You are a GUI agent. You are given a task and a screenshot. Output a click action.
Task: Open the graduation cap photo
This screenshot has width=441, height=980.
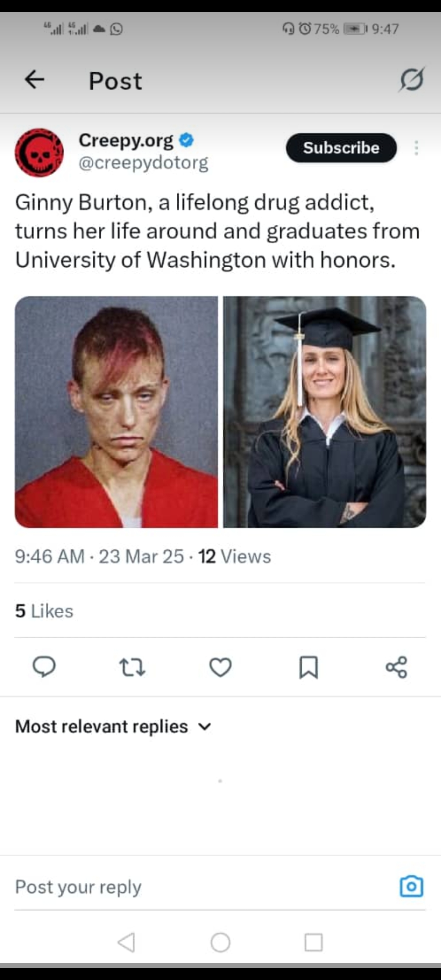click(325, 412)
